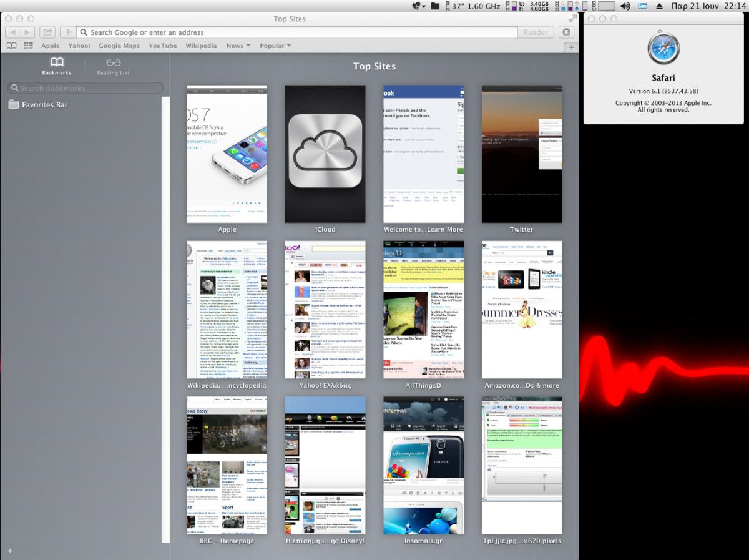Click the eject icon in the menu bar

coord(660,6)
